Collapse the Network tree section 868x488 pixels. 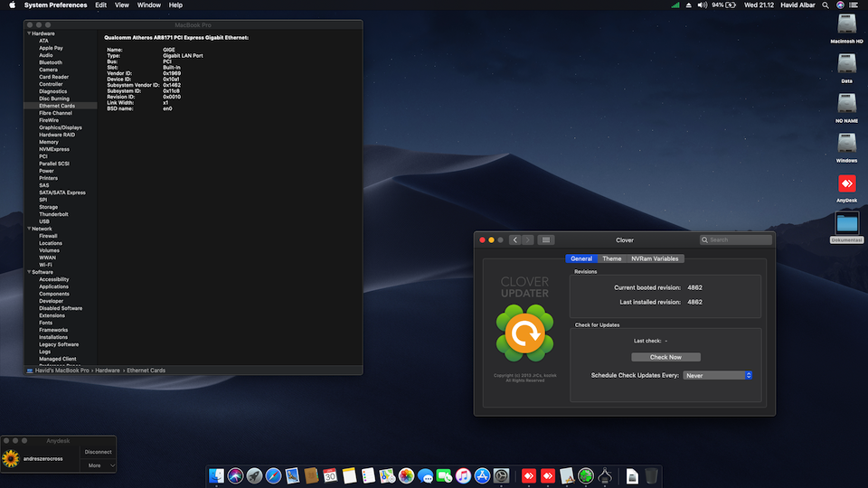point(28,229)
